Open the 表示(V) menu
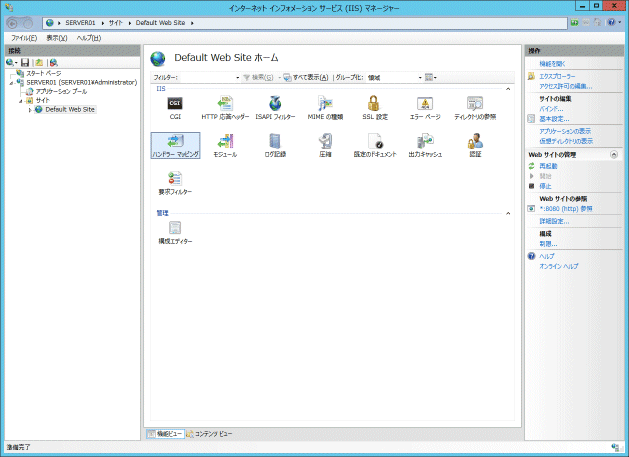This screenshot has width=629, height=457. pos(57,38)
